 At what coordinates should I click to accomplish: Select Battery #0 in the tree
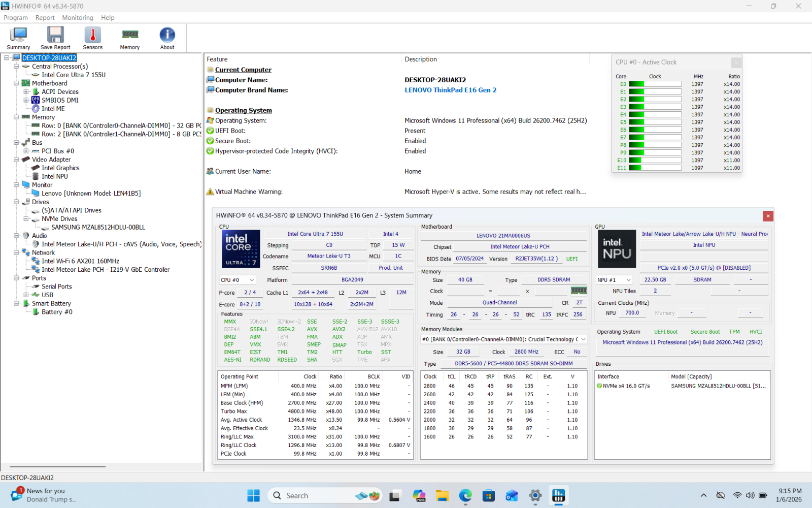57,312
